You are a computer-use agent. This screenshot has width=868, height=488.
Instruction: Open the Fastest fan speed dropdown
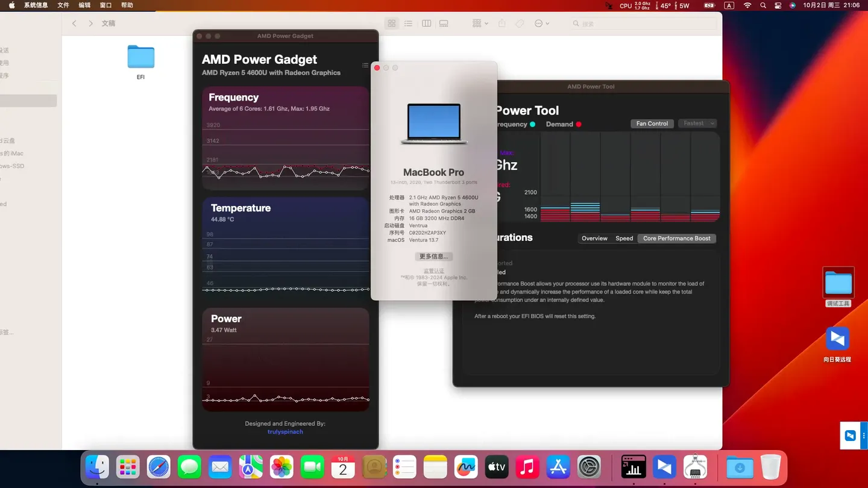click(697, 124)
